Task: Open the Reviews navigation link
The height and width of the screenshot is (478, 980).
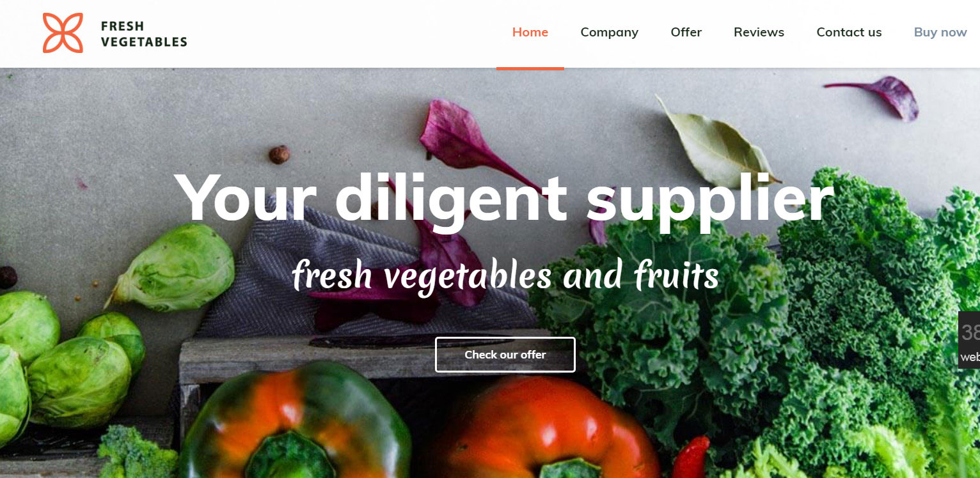Action: pos(759,32)
